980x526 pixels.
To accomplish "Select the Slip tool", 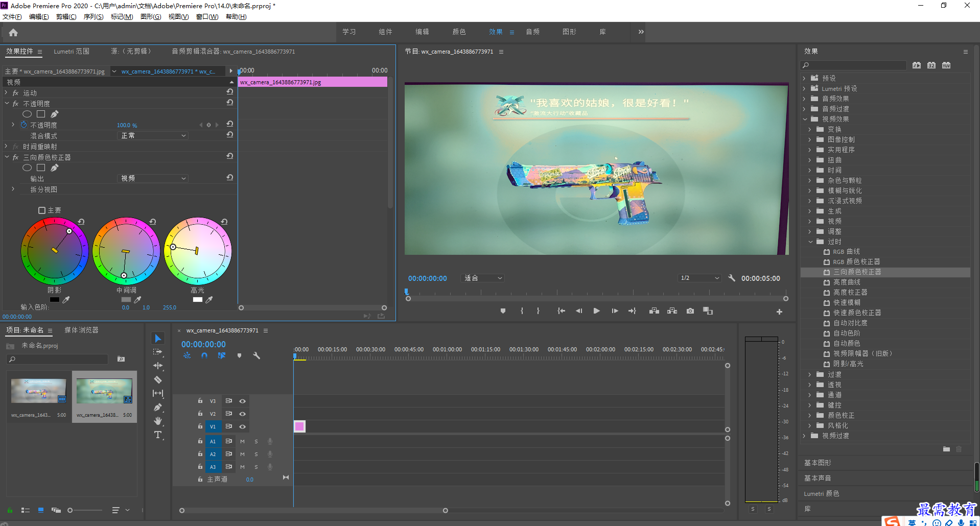I will [158, 393].
